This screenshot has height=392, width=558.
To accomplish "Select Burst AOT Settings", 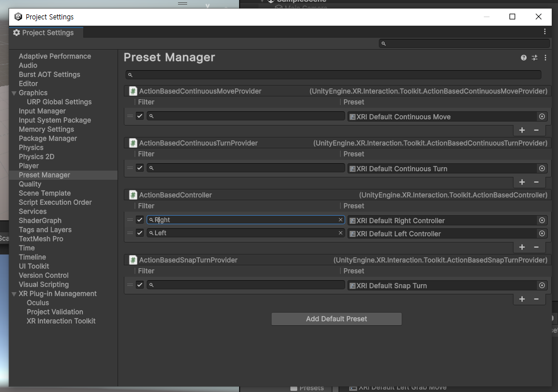I will point(50,74).
